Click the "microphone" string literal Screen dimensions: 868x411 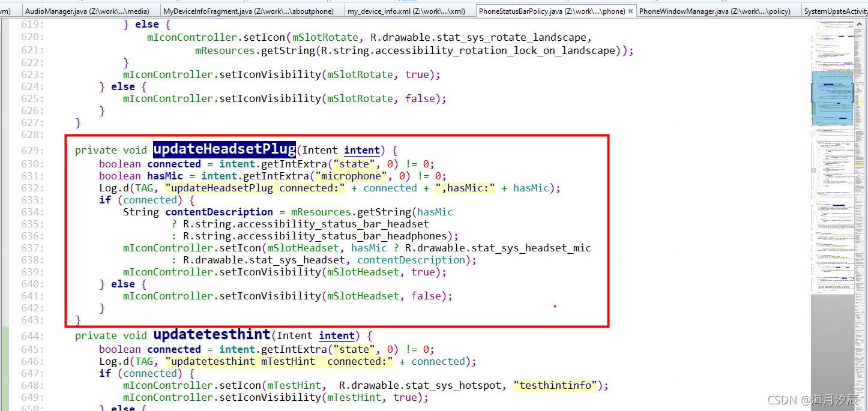tap(351, 176)
